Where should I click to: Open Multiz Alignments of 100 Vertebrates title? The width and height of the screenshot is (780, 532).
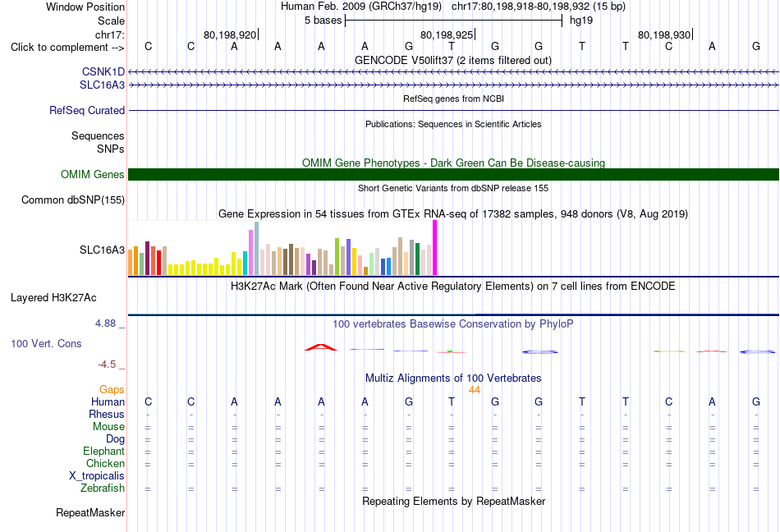[453, 378]
